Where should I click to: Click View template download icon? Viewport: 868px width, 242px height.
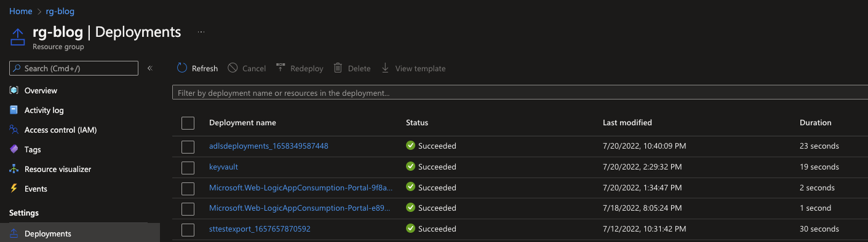tap(385, 68)
